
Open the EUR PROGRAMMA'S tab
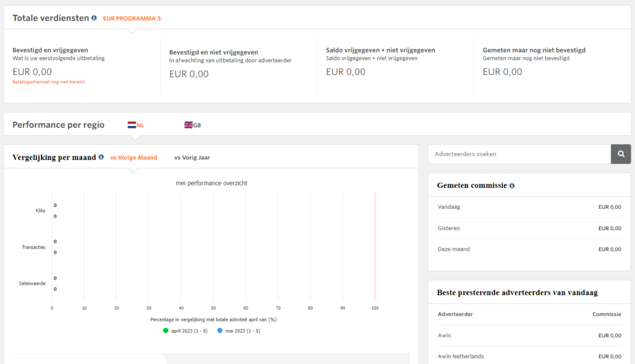coord(131,19)
